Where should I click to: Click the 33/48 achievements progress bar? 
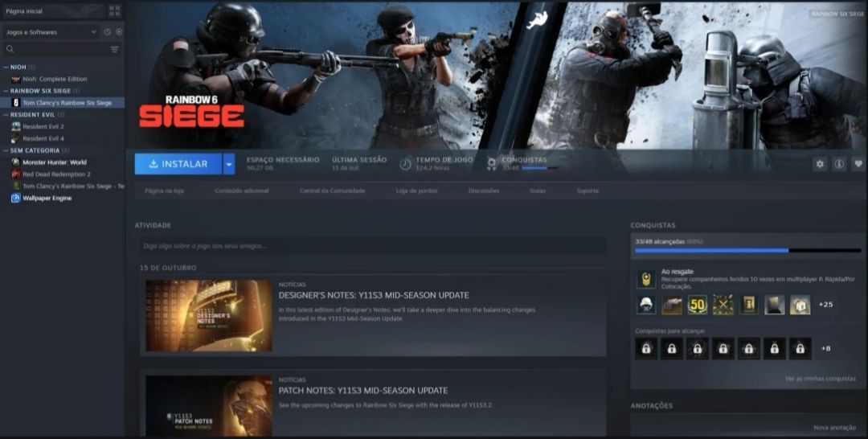coord(748,250)
